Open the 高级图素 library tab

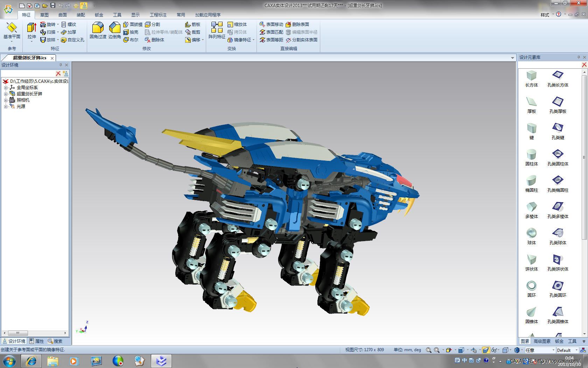542,341
